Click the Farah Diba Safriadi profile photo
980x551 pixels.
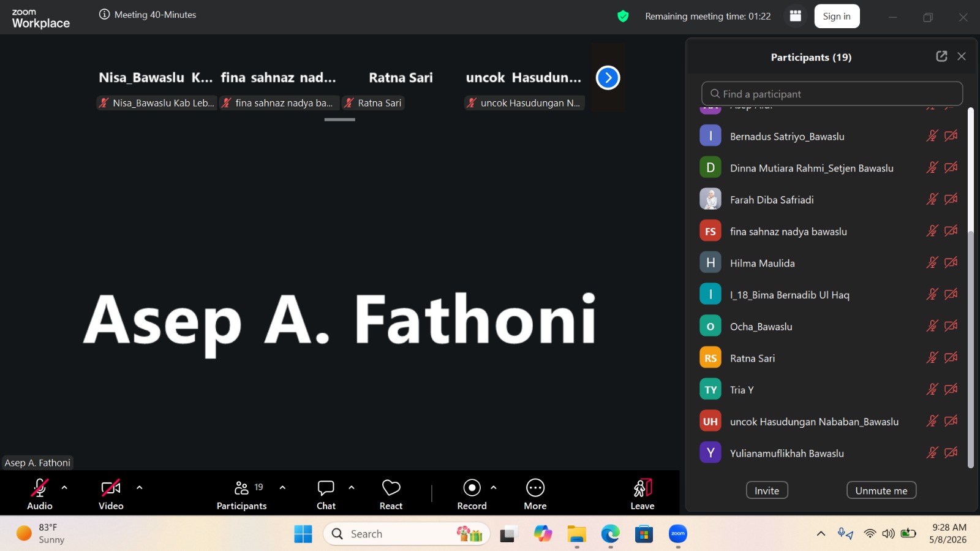tap(710, 199)
